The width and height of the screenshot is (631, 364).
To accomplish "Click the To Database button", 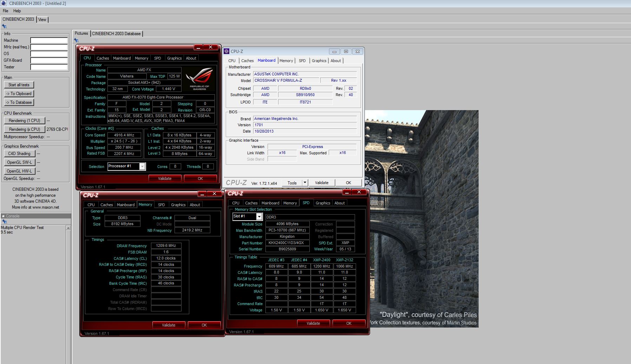I will pyautogui.click(x=19, y=102).
